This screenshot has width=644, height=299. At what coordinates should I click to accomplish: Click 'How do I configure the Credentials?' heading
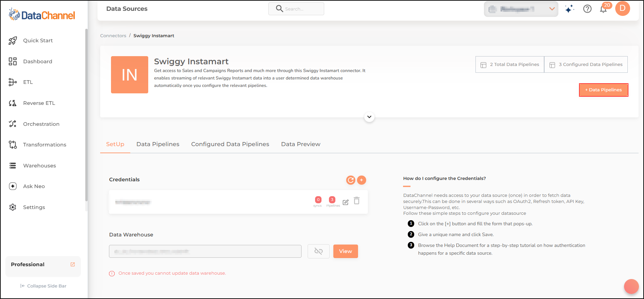click(445, 179)
